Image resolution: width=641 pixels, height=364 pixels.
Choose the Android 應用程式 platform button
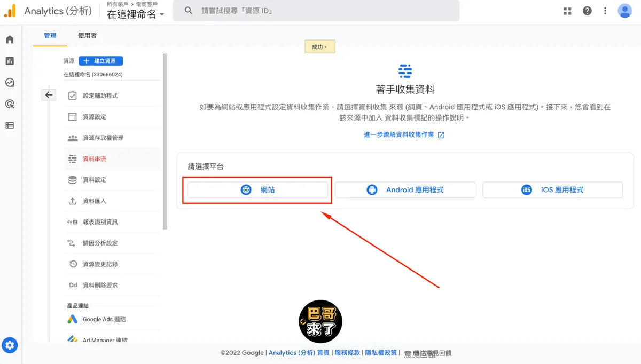(405, 190)
